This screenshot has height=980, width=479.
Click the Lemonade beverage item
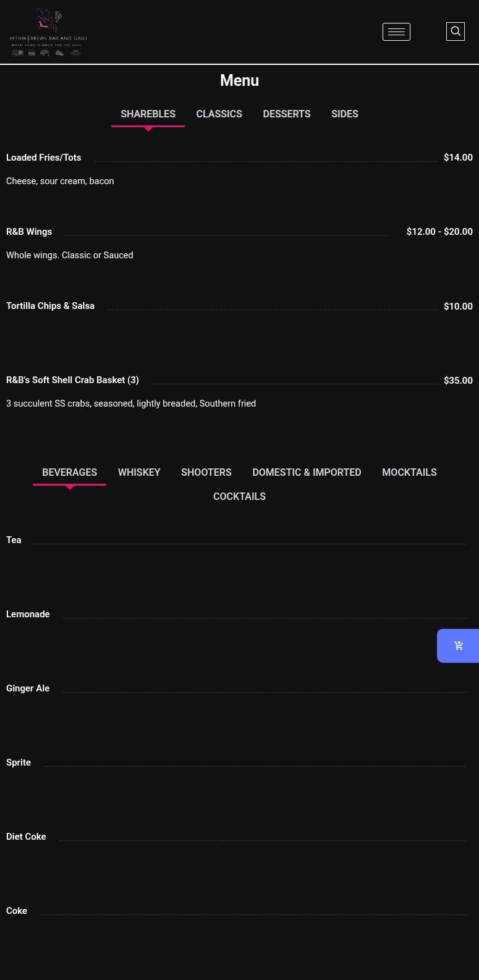pyautogui.click(x=28, y=614)
